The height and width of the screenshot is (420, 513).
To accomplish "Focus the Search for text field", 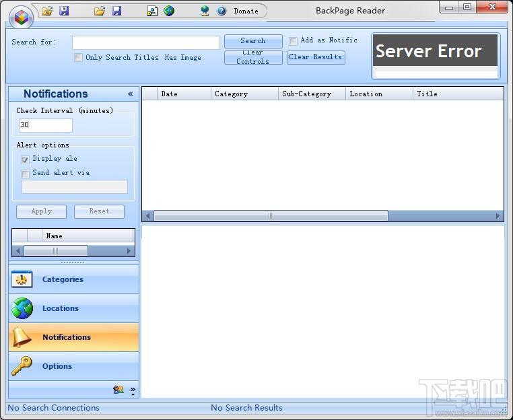I will pos(146,42).
